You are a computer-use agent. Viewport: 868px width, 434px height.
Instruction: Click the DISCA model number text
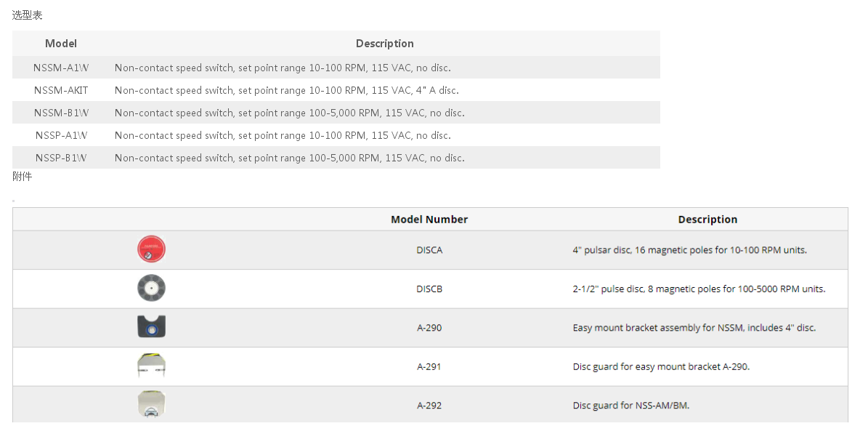point(429,250)
